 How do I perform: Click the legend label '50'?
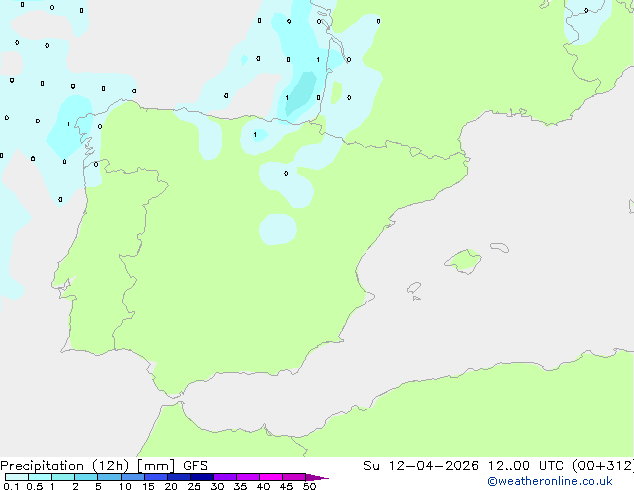(x=309, y=486)
